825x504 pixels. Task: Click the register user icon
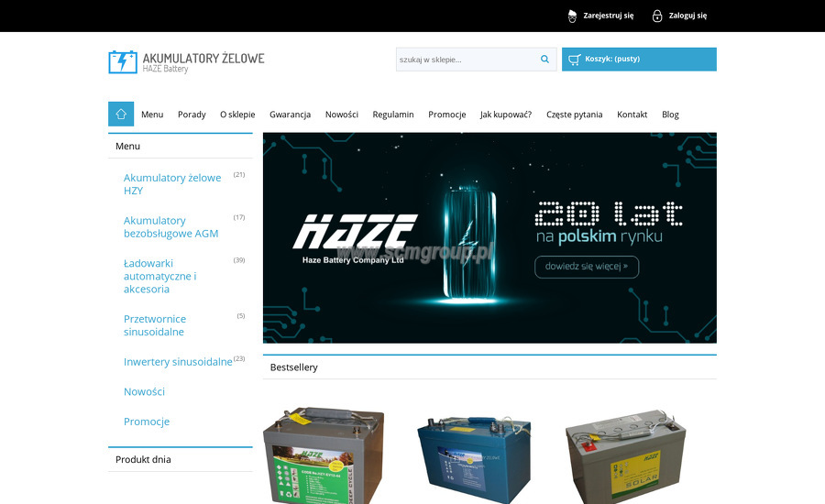(572, 16)
